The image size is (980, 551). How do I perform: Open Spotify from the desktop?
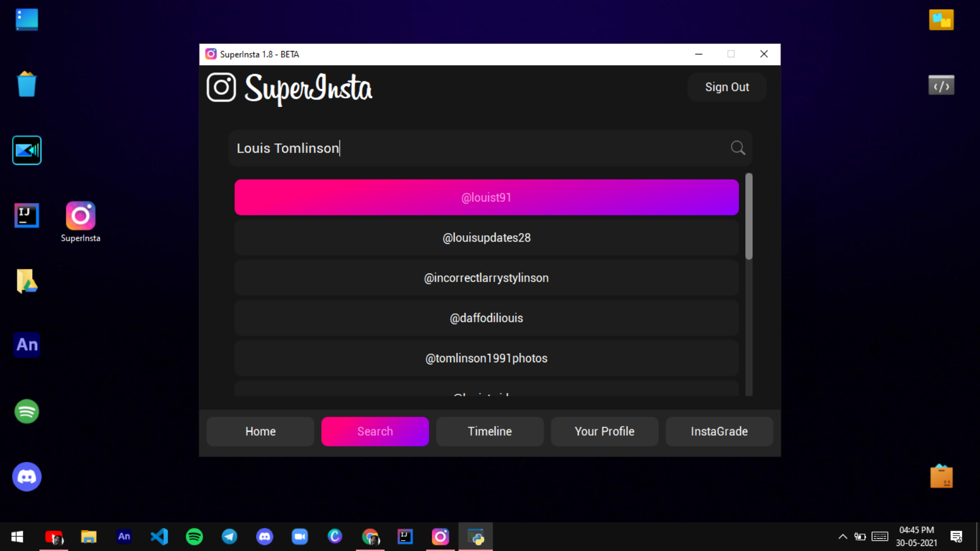[27, 411]
